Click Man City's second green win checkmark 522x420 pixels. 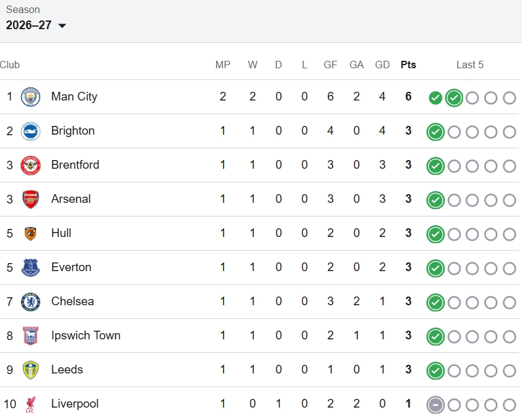[x=454, y=98]
